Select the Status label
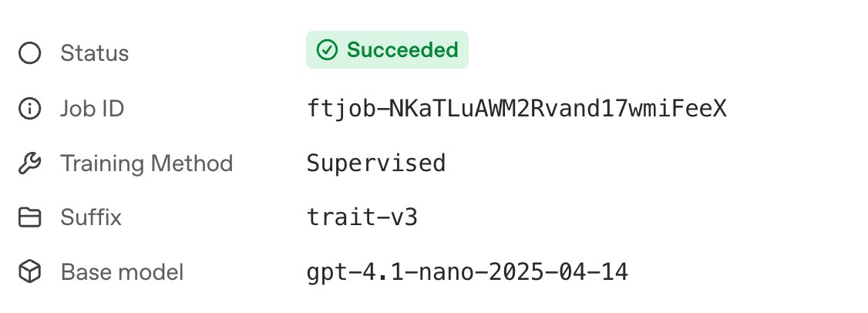Image resolution: width=868 pixels, height=313 pixels. tap(95, 53)
